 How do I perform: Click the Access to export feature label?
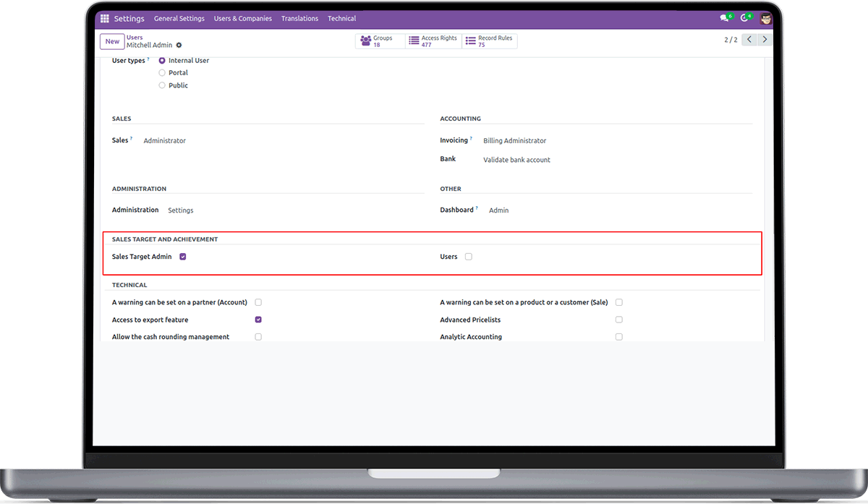point(150,320)
